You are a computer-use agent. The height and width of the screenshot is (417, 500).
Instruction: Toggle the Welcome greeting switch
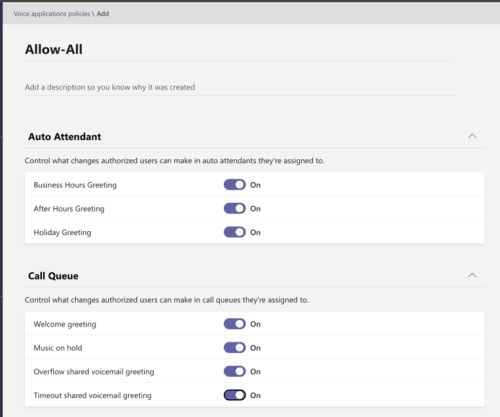[x=235, y=324]
